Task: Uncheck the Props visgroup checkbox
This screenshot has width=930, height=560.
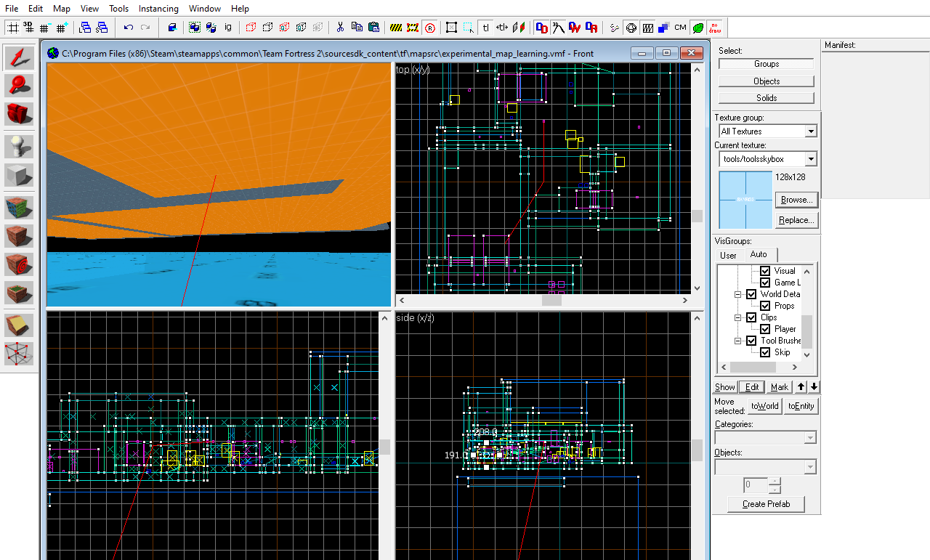Action: 765,306
